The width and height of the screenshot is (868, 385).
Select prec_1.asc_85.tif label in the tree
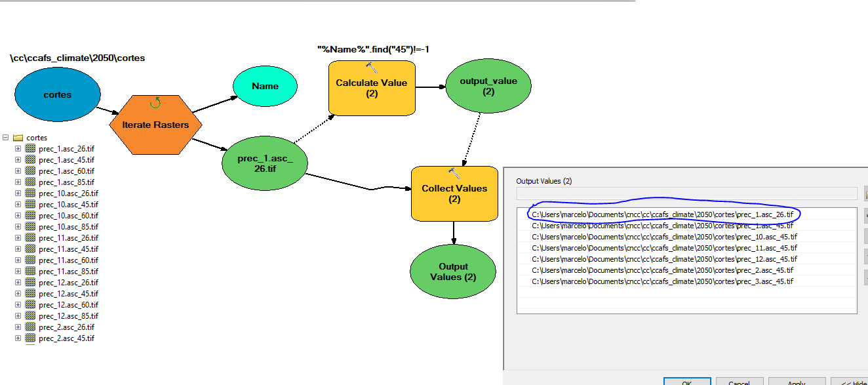[x=66, y=182]
